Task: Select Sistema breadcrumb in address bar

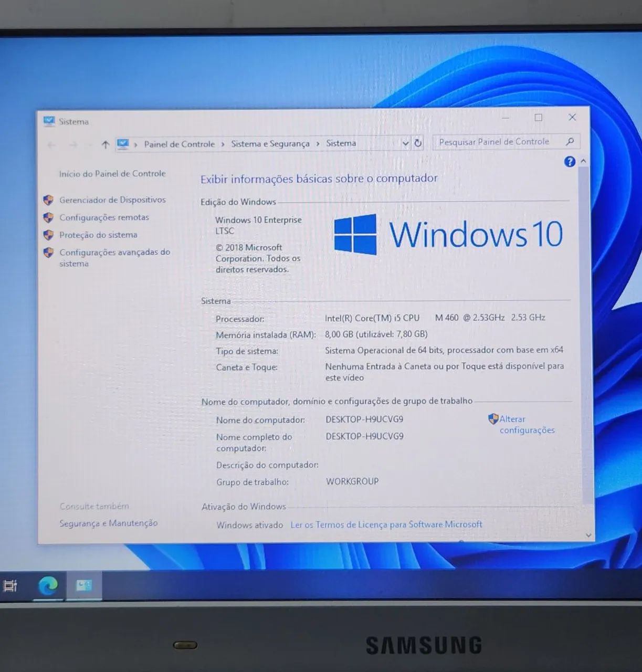Action: click(x=341, y=143)
